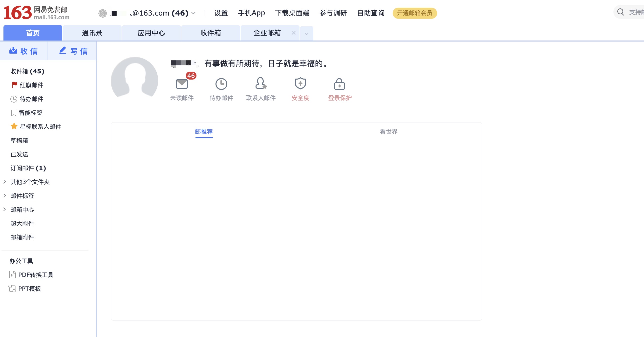Click the red flag icon for 红旗邮件
Screen dimensions: 644x337
point(14,85)
